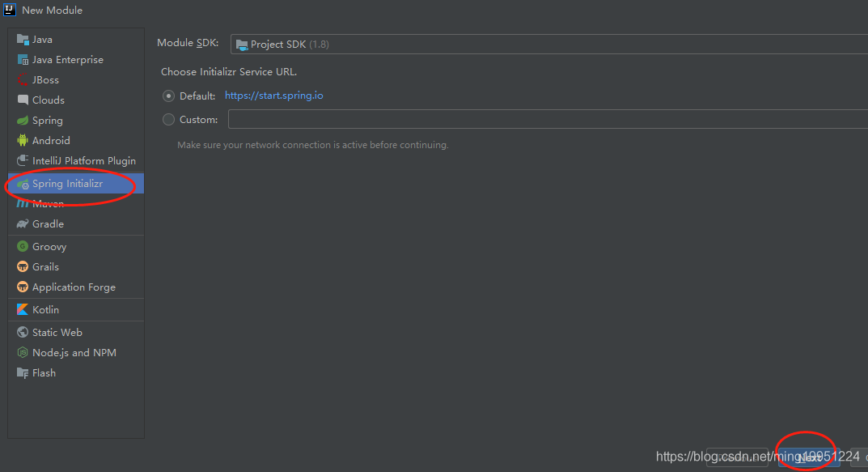
Task: Click the Previous button
Action: (x=736, y=457)
